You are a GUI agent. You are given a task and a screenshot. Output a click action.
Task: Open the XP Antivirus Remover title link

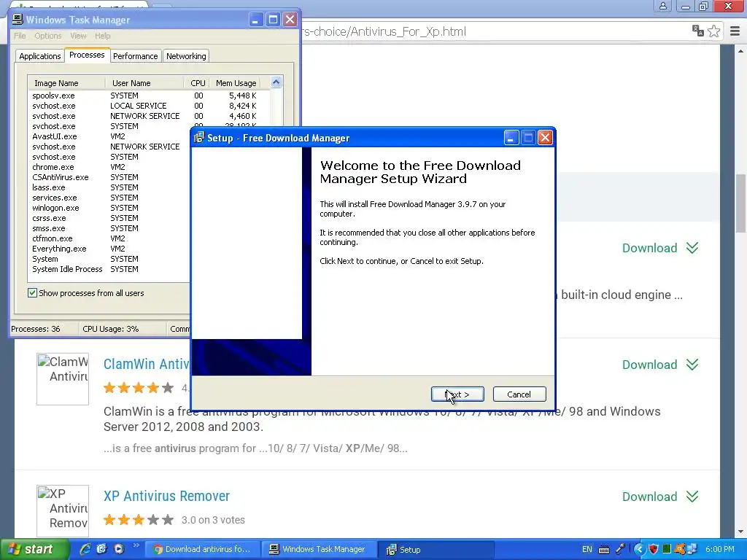click(x=166, y=496)
